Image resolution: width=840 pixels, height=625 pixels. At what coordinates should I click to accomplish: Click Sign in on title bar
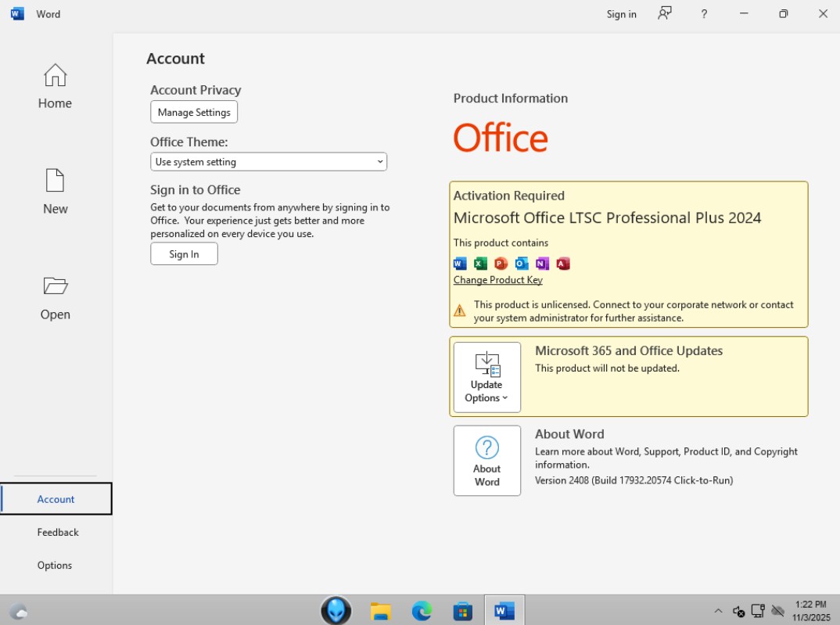[x=621, y=14]
